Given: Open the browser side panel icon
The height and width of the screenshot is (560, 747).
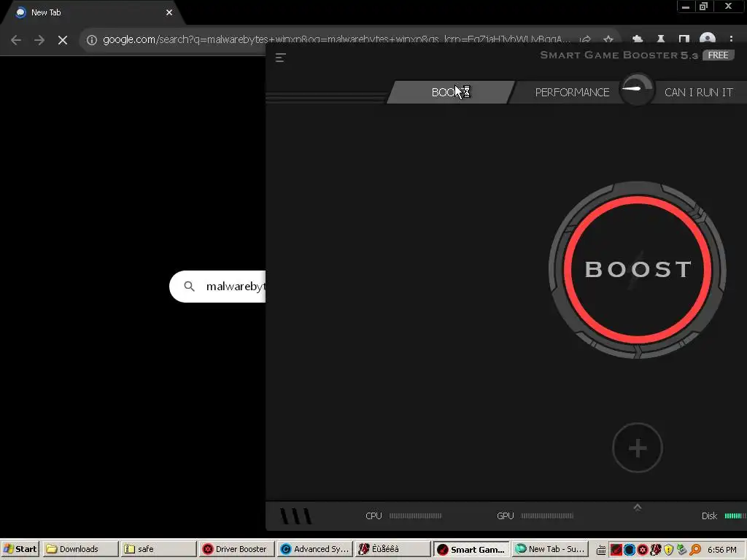Looking at the screenshot, I should click(x=684, y=39).
